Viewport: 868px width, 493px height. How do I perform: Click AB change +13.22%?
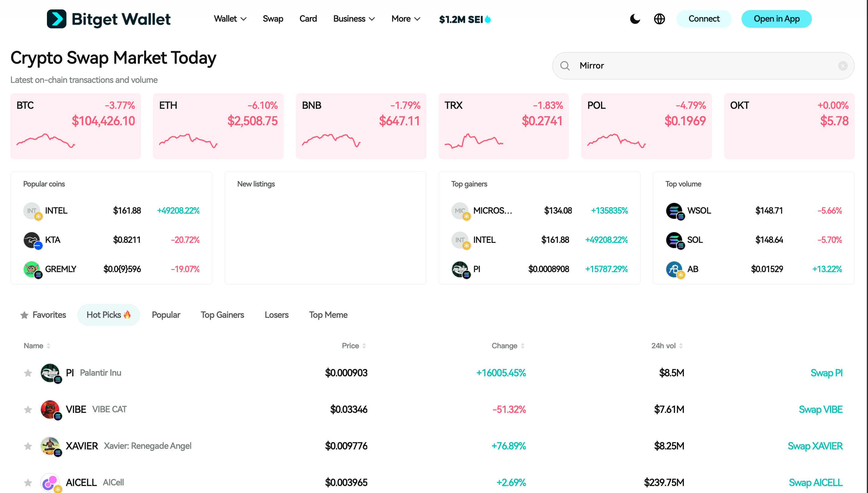pyautogui.click(x=827, y=269)
